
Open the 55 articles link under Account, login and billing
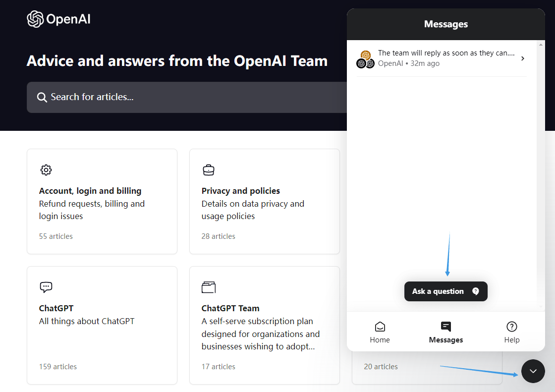pos(55,236)
